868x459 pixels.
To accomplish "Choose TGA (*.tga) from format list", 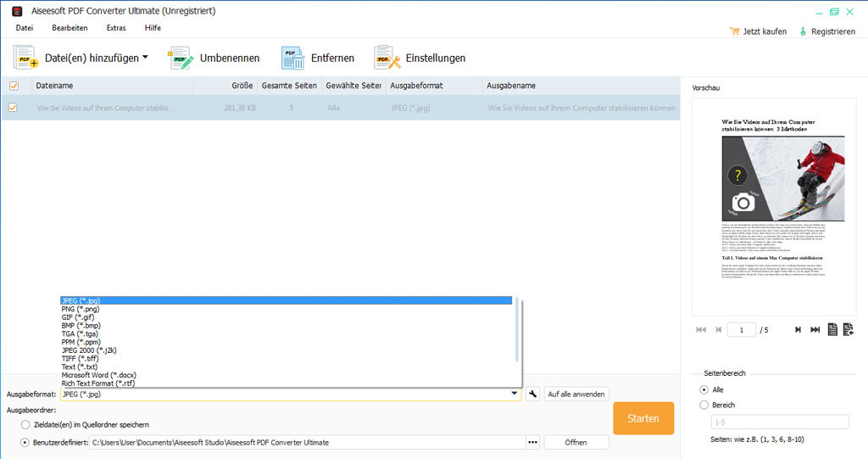I will [x=287, y=333].
